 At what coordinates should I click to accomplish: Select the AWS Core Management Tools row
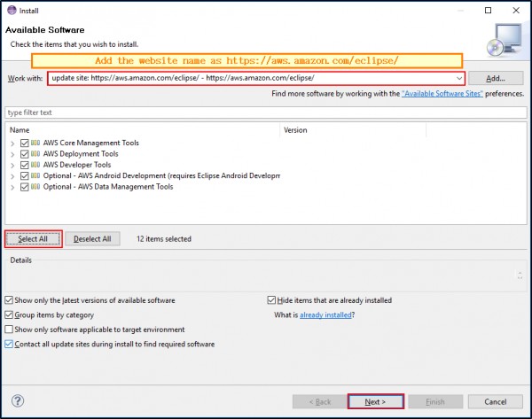(91, 143)
